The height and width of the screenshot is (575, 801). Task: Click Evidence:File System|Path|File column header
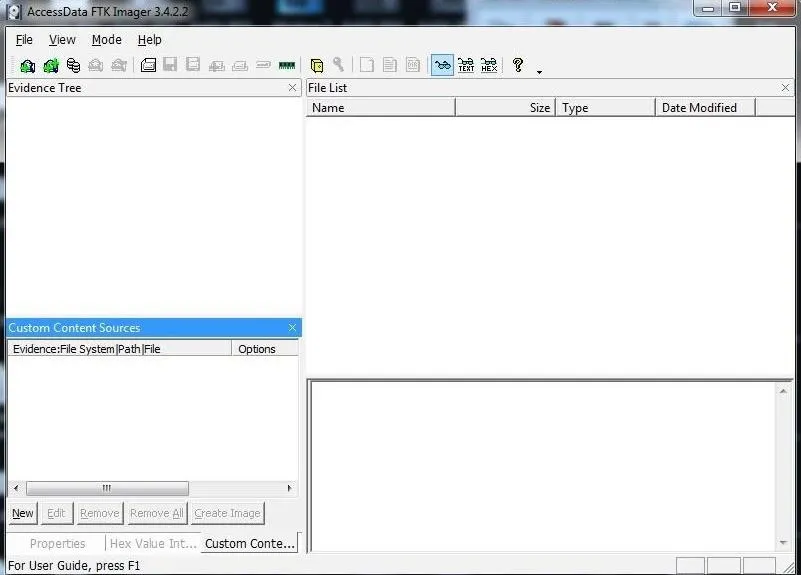click(120, 349)
